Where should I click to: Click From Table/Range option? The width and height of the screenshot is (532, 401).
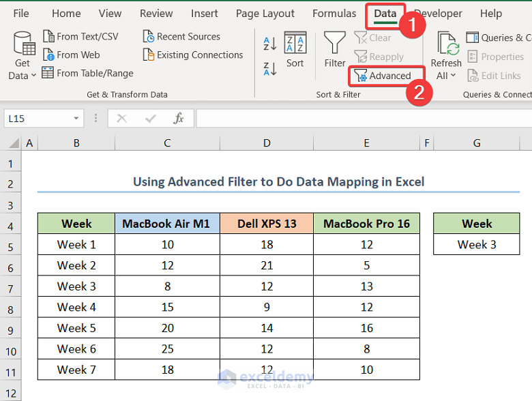pyautogui.click(x=87, y=73)
